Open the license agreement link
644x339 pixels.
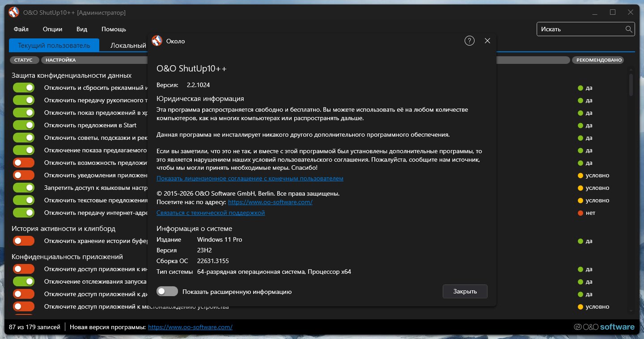click(x=250, y=178)
